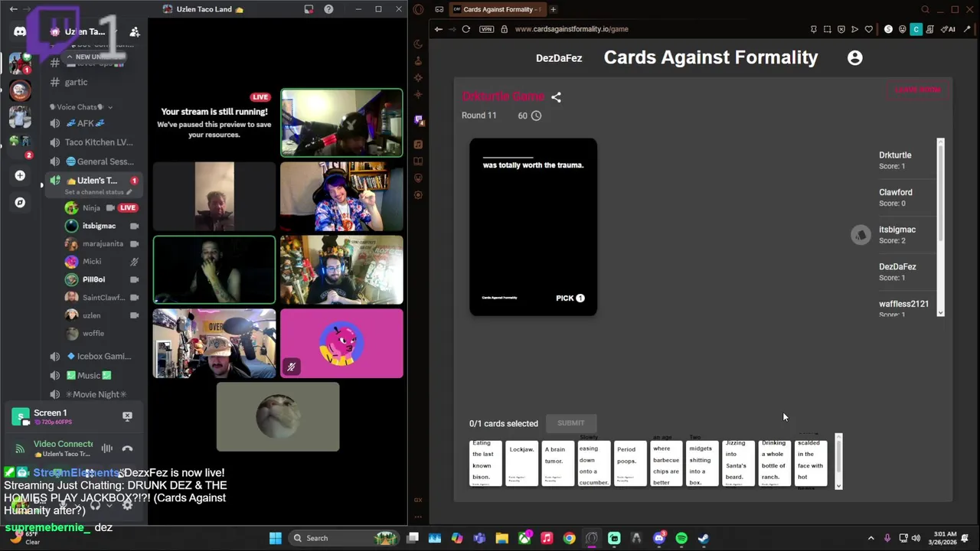
Task: Open Discord inbox icon in title bar
Action: coord(309,9)
